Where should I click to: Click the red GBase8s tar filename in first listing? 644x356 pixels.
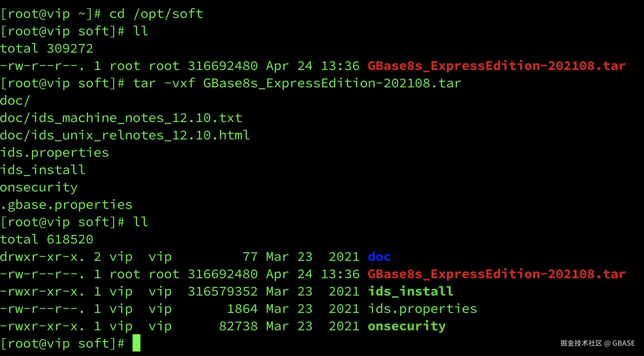(497, 66)
